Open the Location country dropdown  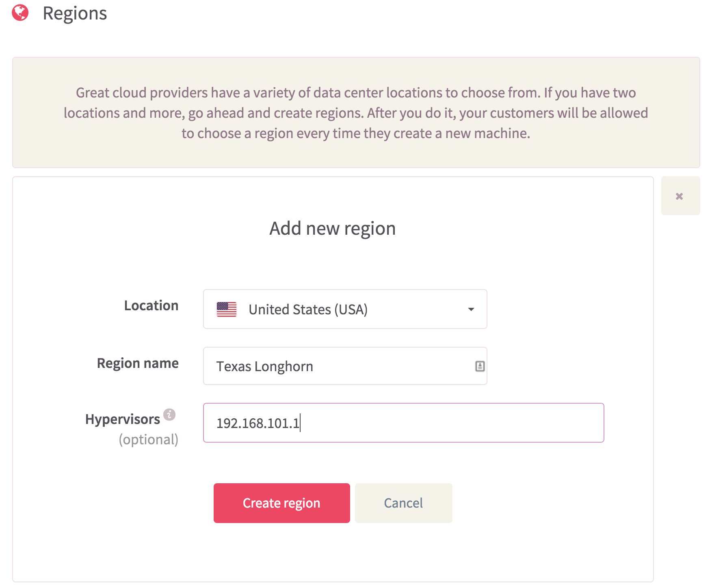345,309
